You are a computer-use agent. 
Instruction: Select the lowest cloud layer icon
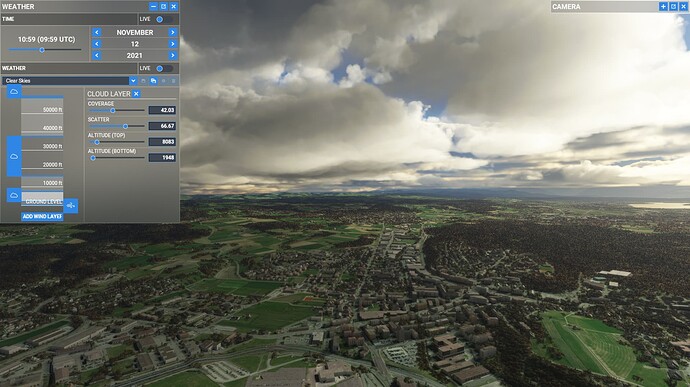point(14,195)
